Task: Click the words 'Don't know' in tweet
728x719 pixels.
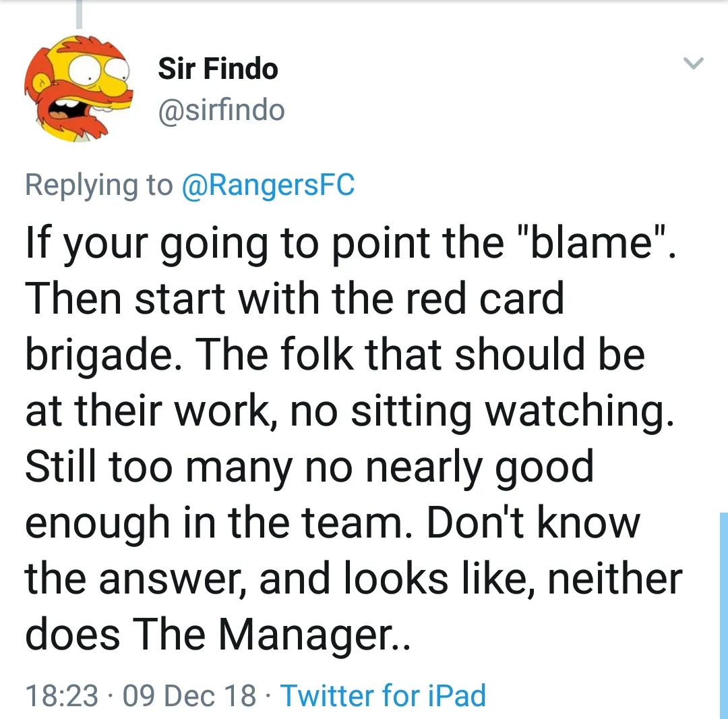Action: (x=533, y=523)
